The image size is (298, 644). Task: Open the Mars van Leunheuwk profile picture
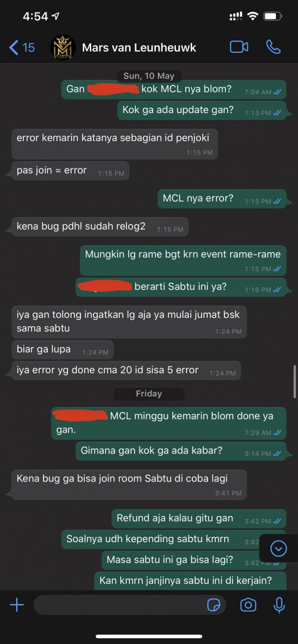point(63,48)
